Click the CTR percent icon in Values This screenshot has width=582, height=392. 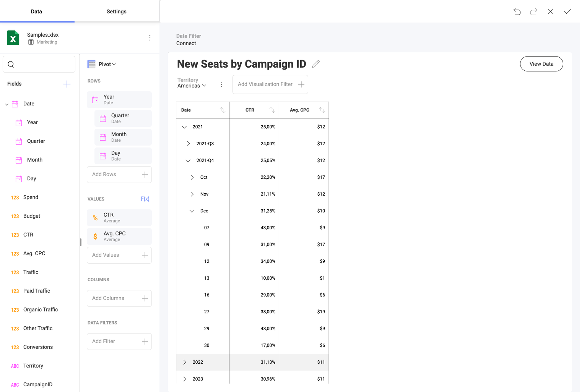[x=95, y=218]
